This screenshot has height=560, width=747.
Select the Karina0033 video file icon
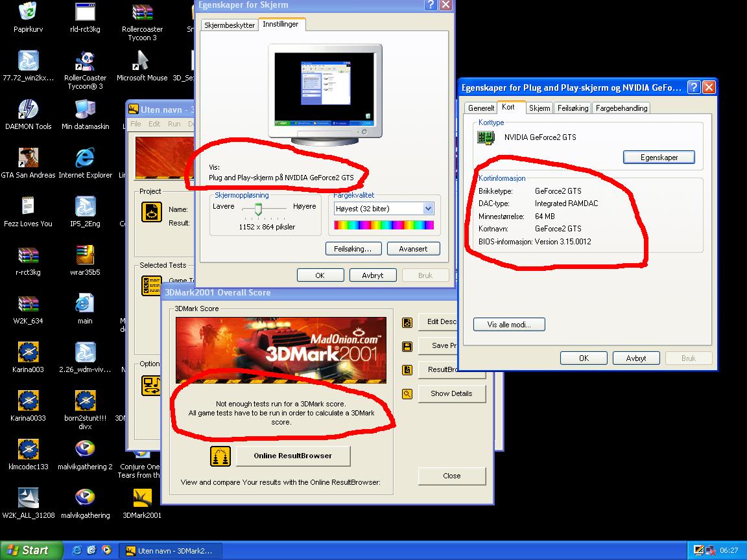28,401
